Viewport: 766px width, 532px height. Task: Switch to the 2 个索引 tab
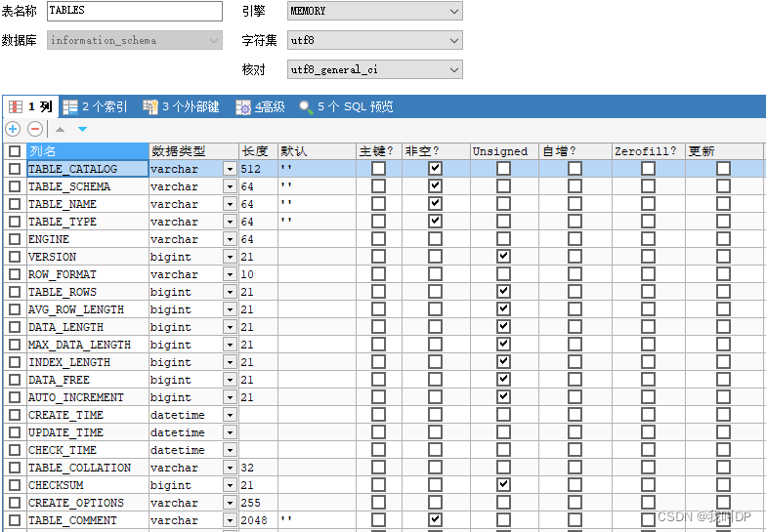pos(96,106)
